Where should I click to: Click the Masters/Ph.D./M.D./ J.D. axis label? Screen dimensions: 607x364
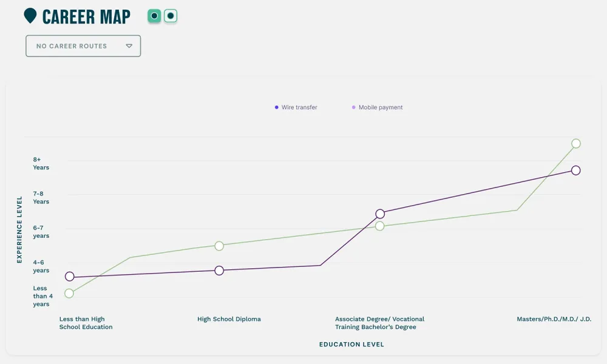(554, 319)
